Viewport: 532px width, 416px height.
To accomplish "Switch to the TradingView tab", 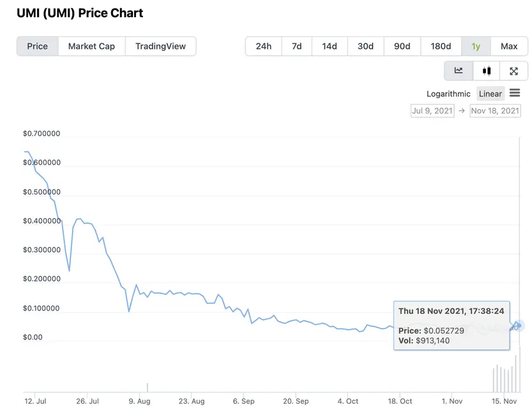I will click(x=160, y=46).
